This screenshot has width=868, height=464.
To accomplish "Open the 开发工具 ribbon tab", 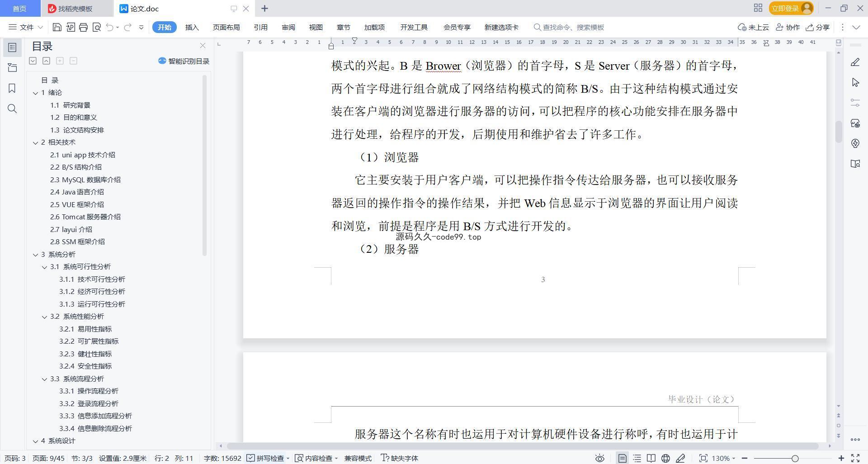I will [x=414, y=27].
